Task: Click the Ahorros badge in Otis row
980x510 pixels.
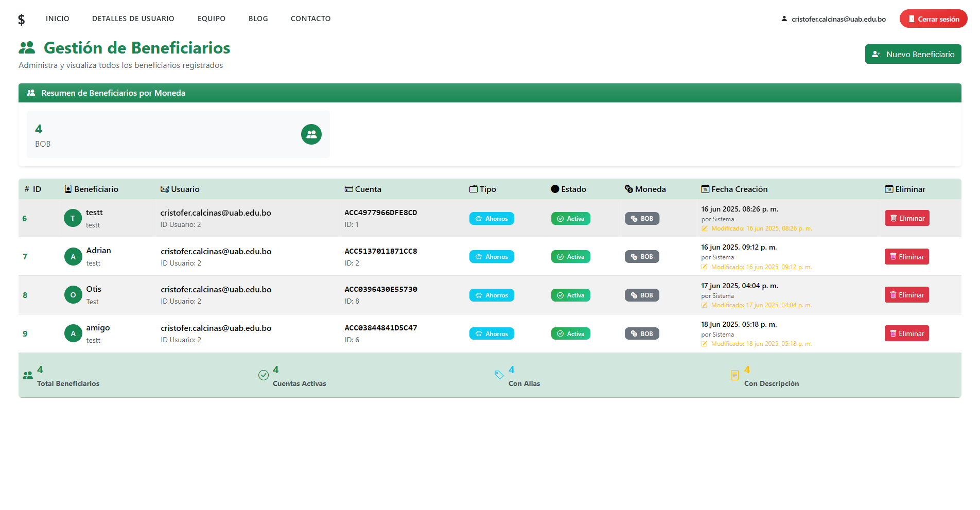Action: point(492,295)
